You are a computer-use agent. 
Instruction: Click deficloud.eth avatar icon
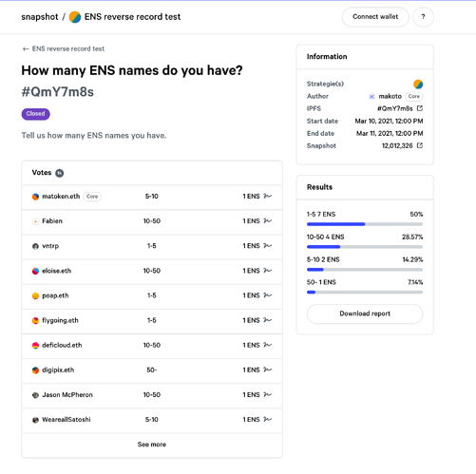tap(35, 346)
